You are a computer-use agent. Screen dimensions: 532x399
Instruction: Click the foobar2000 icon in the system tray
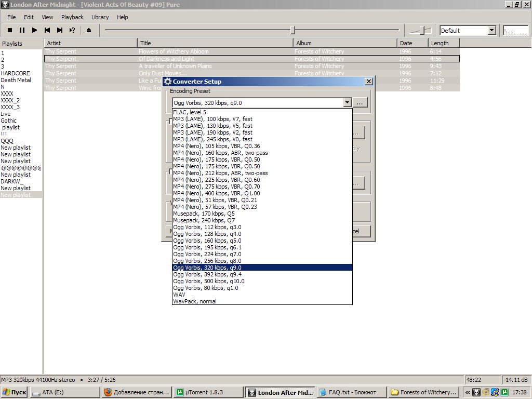(477, 392)
